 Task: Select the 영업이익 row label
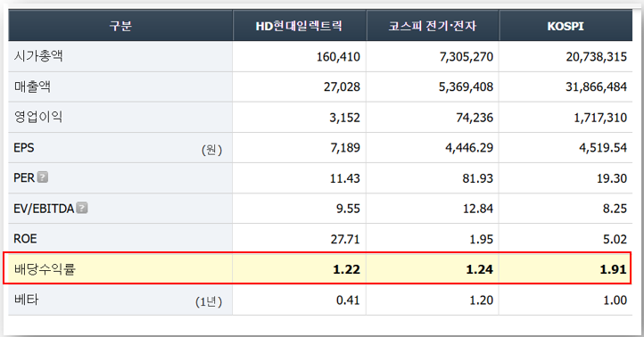[x=38, y=117]
